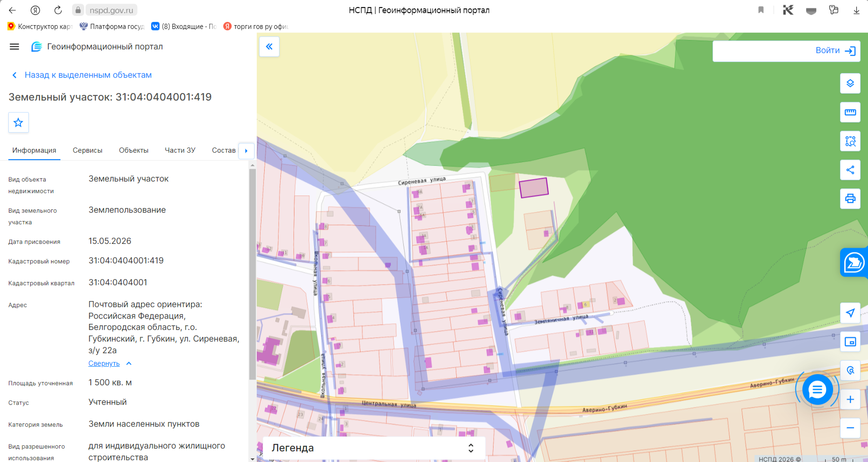Bookmark this page in browser

point(761,10)
